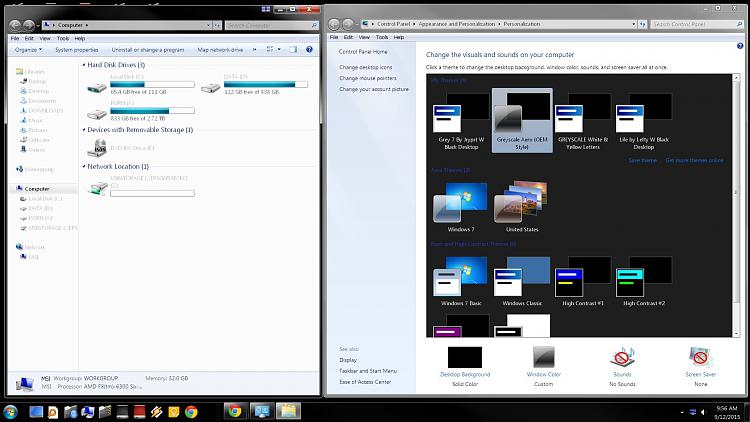Open Desktop Background settings icon
The image size is (750, 422).
coord(465,357)
